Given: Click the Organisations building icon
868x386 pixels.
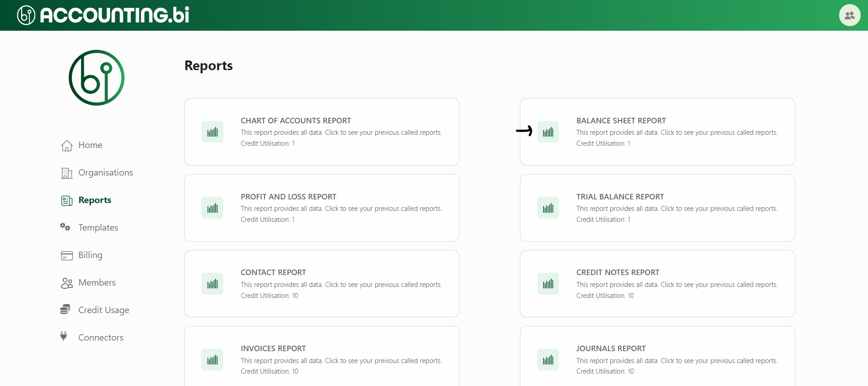Looking at the screenshot, I should click(x=67, y=173).
